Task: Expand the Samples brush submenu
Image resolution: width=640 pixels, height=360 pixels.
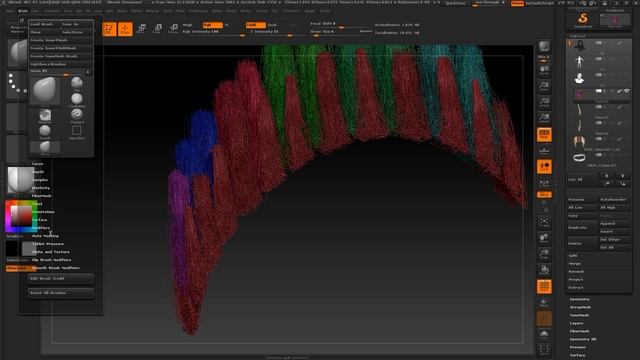Action: click(40, 180)
